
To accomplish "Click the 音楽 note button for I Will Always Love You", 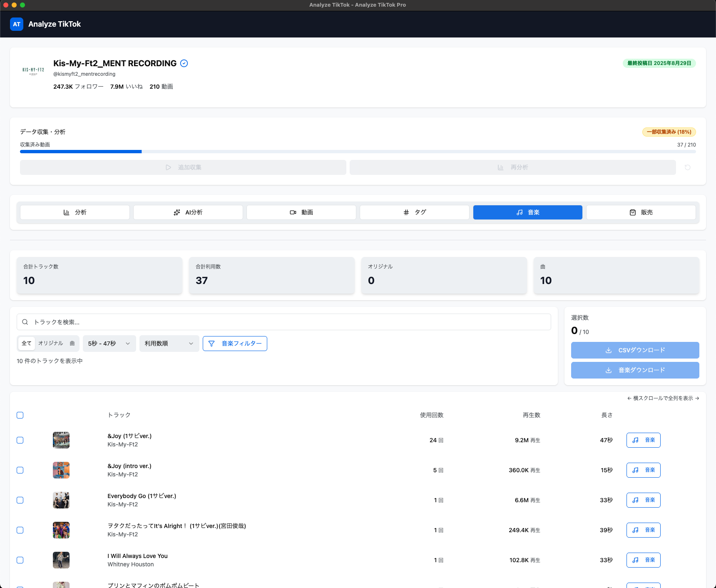I will [x=643, y=560].
